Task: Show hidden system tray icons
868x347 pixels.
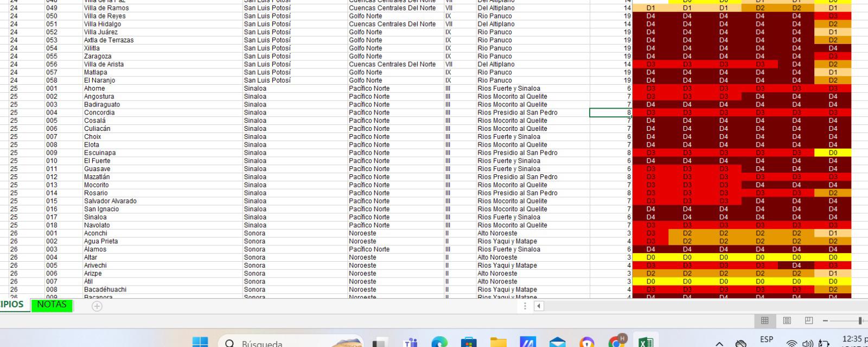Action: (x=719, y=343)
